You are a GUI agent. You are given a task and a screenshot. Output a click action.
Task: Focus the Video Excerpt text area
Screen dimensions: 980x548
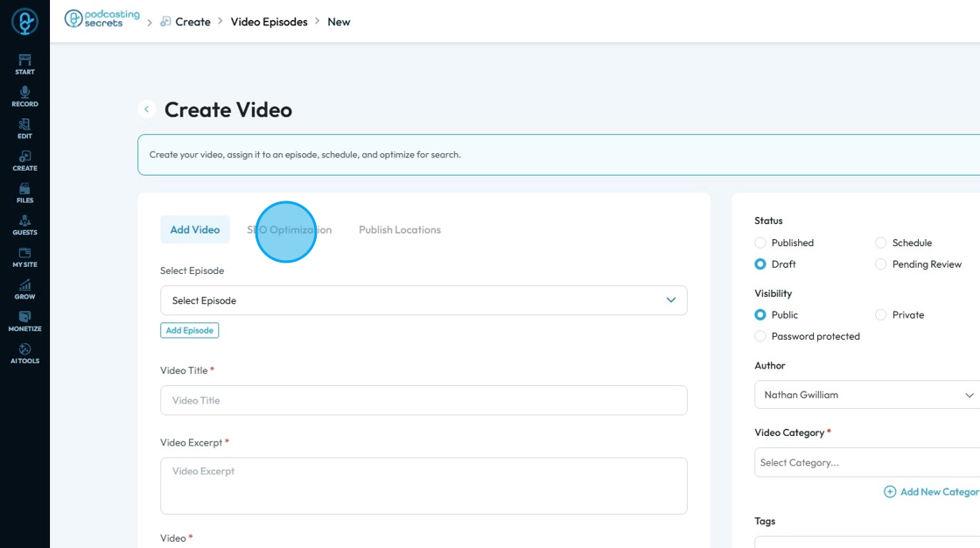(x=423, y=486)
